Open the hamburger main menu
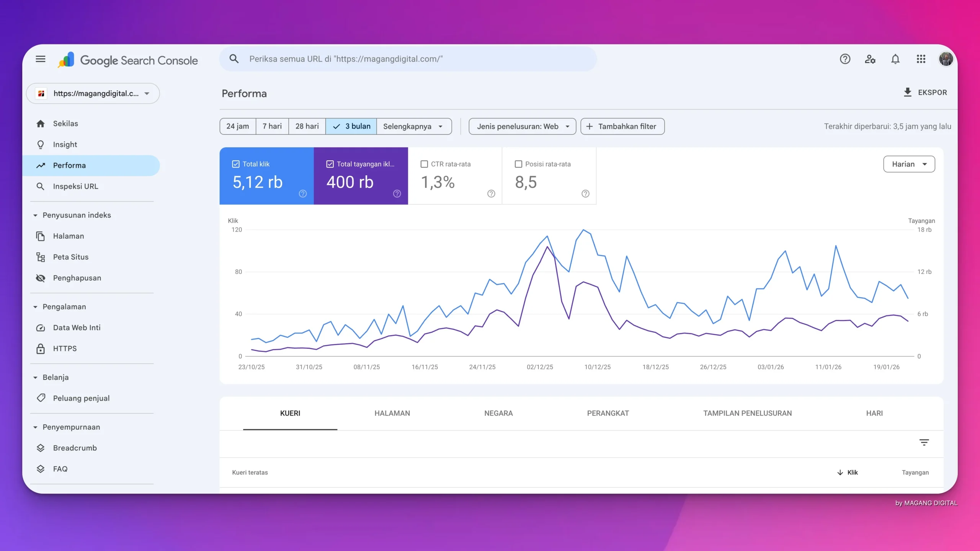This screenshot has width=980, height=551. click(x=41, y=59)
